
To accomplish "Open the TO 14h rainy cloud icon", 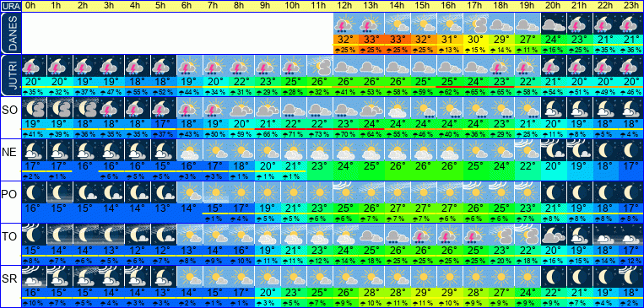I will (x=398, y=235).
